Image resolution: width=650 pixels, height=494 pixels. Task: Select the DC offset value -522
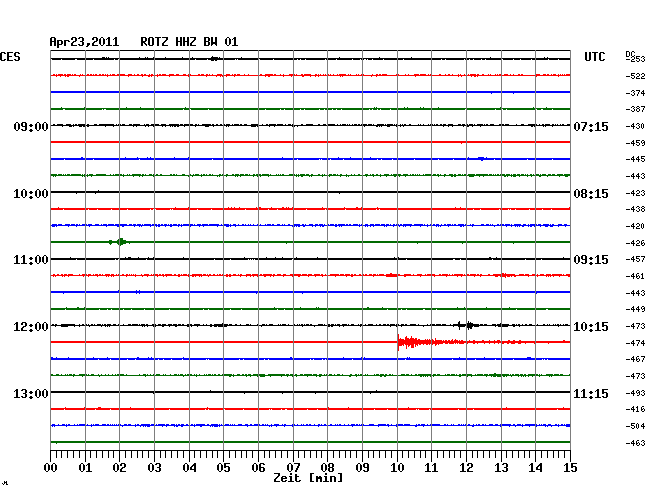[x=635, y=76]
